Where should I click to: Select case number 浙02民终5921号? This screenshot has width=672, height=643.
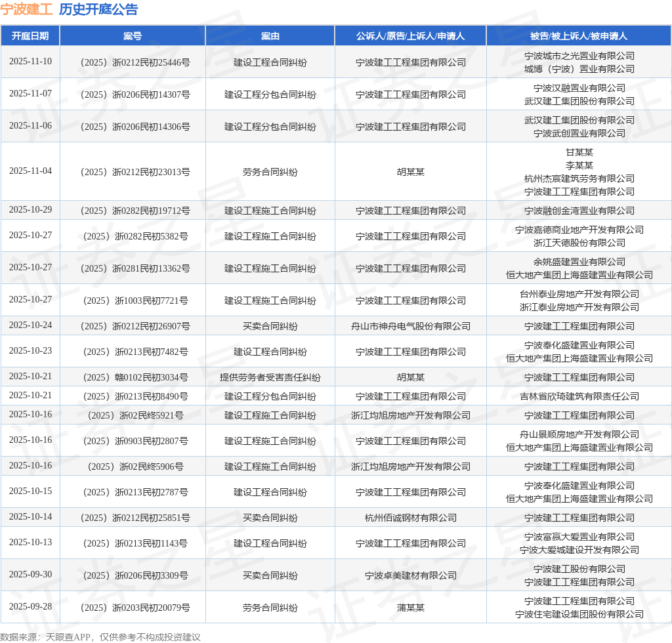(135, 415)
